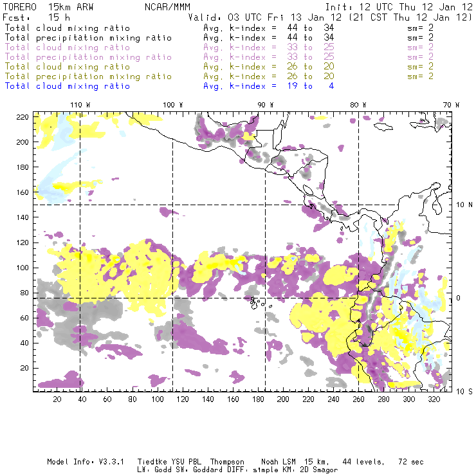Click the "10 N" latitude label
This screenshot has width=476, height=476.
coord(464,205)
